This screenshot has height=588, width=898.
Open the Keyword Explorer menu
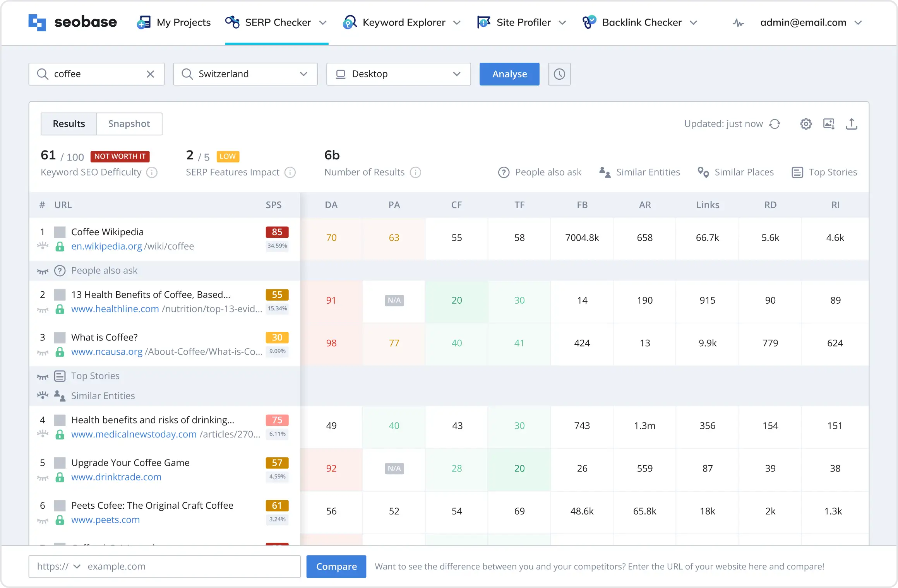click(402, 22)
